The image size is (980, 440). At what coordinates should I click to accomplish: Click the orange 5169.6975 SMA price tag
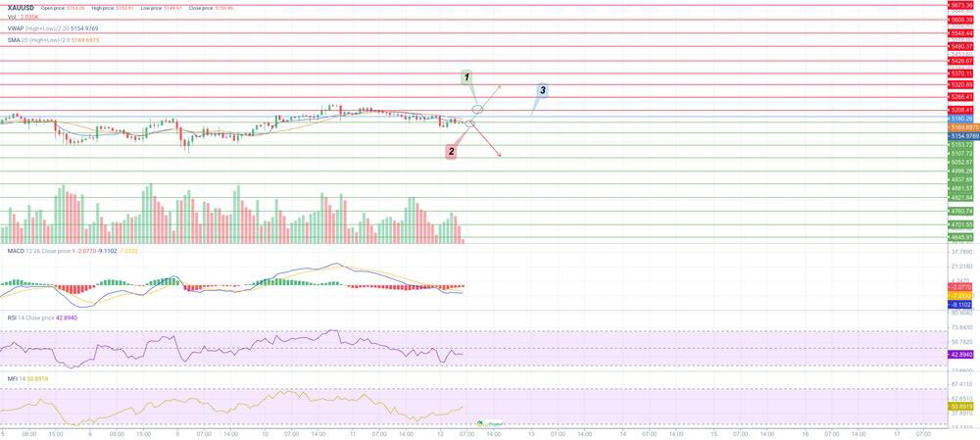click(960, 127)
